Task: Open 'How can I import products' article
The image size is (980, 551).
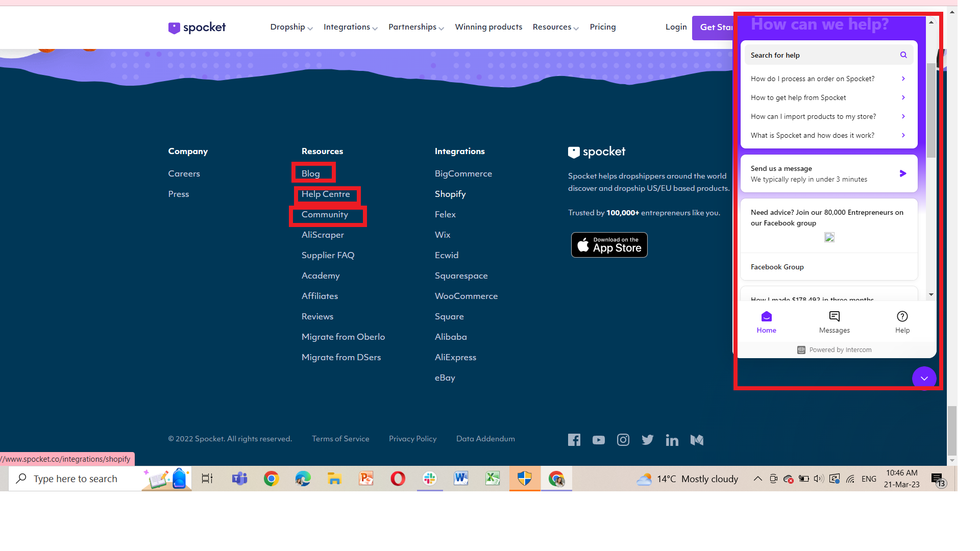Action: (829, 116)
